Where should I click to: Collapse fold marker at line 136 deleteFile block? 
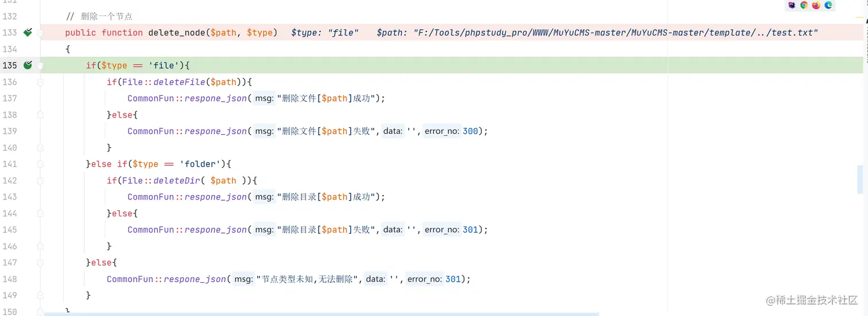pos(40,83)
